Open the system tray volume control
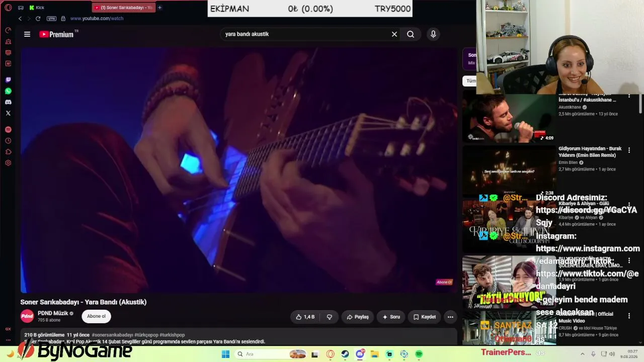Screen dimensions: 644x362 tap(612, 354)
